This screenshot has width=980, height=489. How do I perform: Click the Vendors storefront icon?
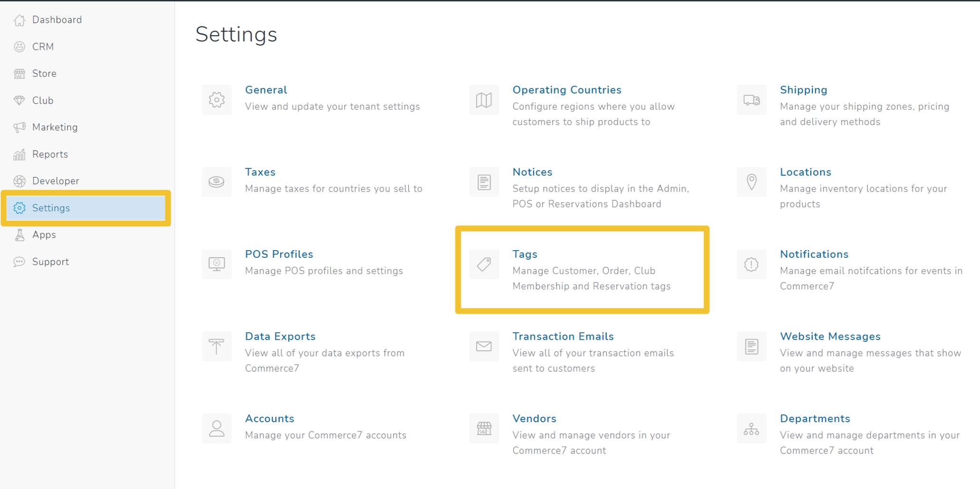(484, 428)
